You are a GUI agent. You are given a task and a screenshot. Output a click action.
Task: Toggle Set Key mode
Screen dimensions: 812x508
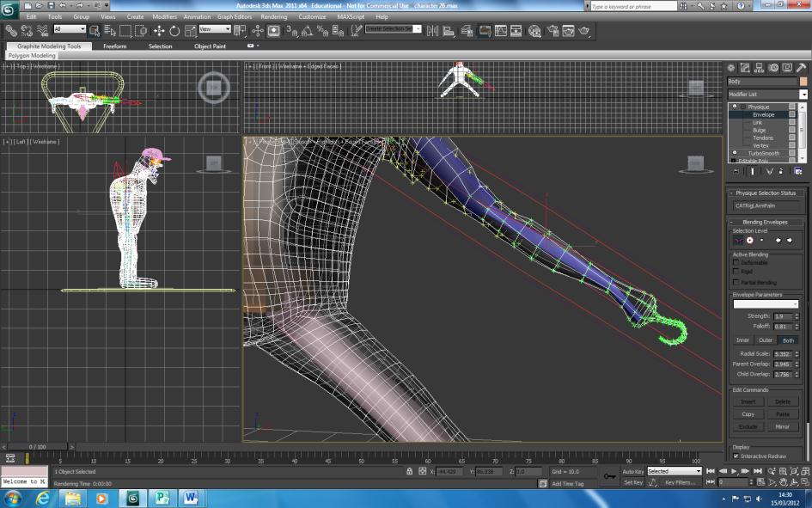[x=632, y=482]
